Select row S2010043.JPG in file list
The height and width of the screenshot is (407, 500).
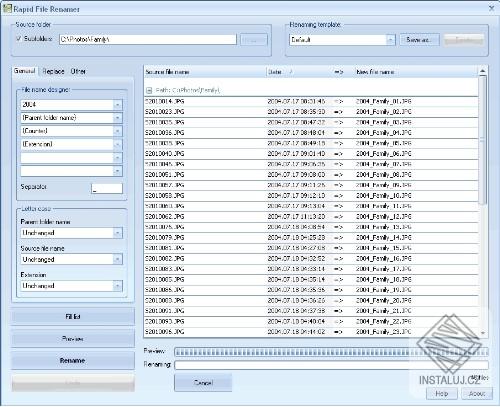(x=311, y=154)
